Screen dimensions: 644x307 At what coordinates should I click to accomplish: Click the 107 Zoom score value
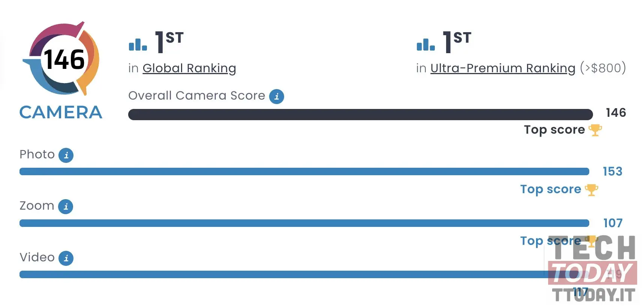pos(613,223)
